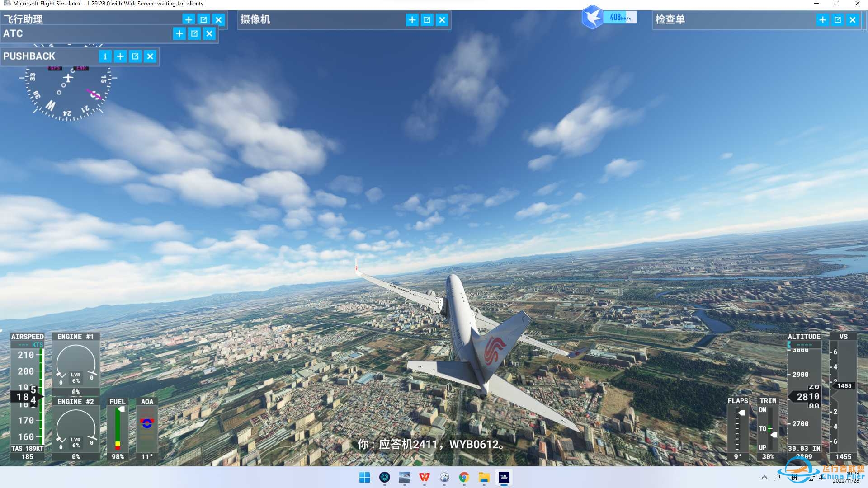
Task: Click the ENGINE #1 gauge
Action: pyautogui.click(x=75, y=364)
